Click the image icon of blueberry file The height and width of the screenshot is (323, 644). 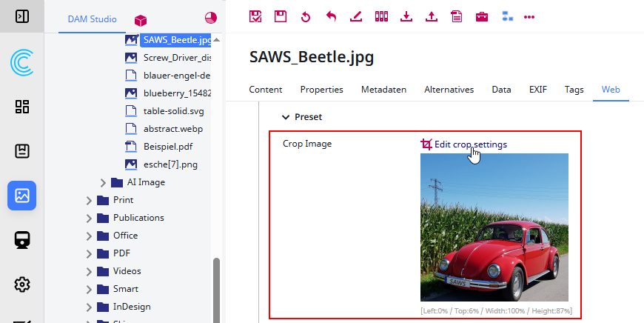coord(131,93)
